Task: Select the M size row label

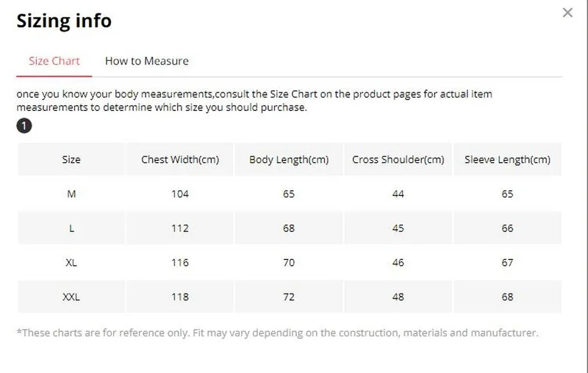Action: click(x=71, y=194)
